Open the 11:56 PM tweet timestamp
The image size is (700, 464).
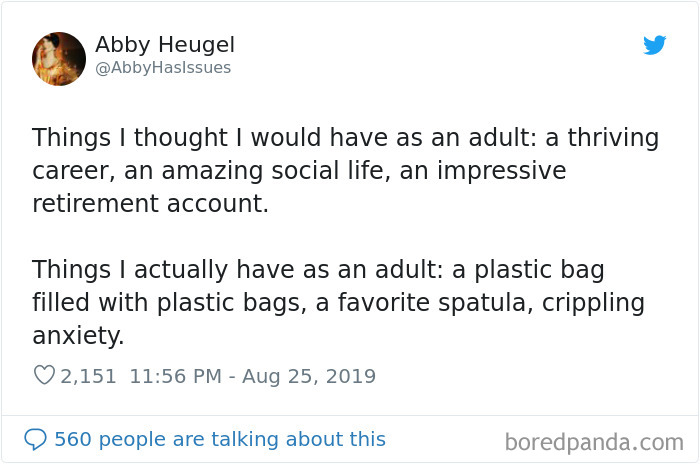[x=175, y=377]
